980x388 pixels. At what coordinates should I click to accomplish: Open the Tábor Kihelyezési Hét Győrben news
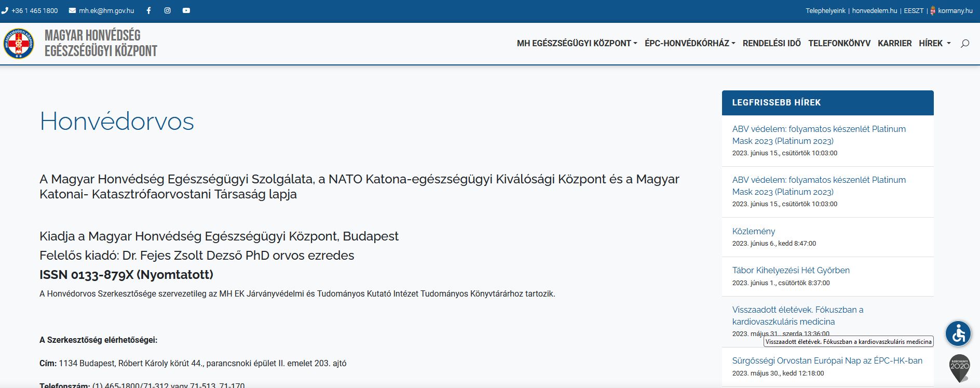tap(791, 270)
